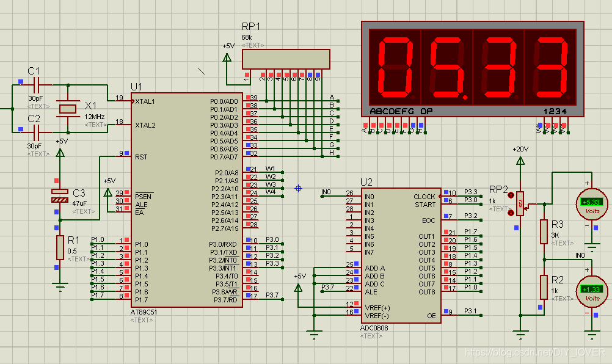The image size is (612, 364).
Task: Click ground symbol under the +5.33 voltmeter
Action: click(592, 248)
